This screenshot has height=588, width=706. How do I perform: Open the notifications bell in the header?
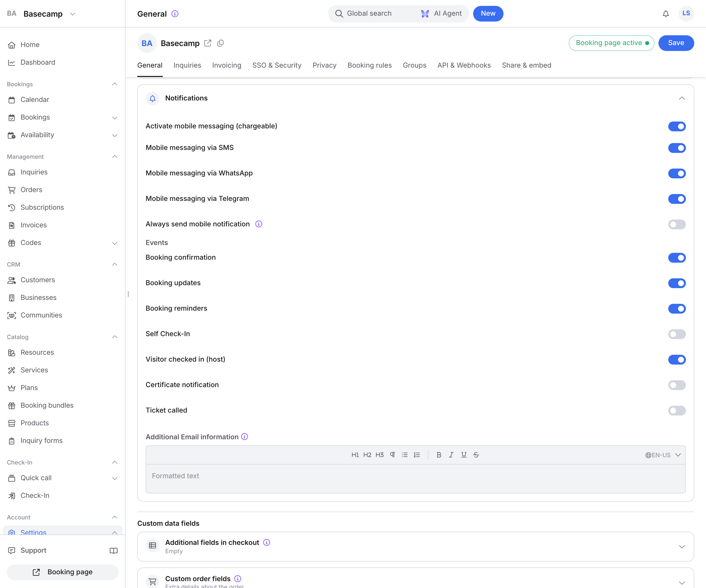pyautogui.click(x=666, y=14)
